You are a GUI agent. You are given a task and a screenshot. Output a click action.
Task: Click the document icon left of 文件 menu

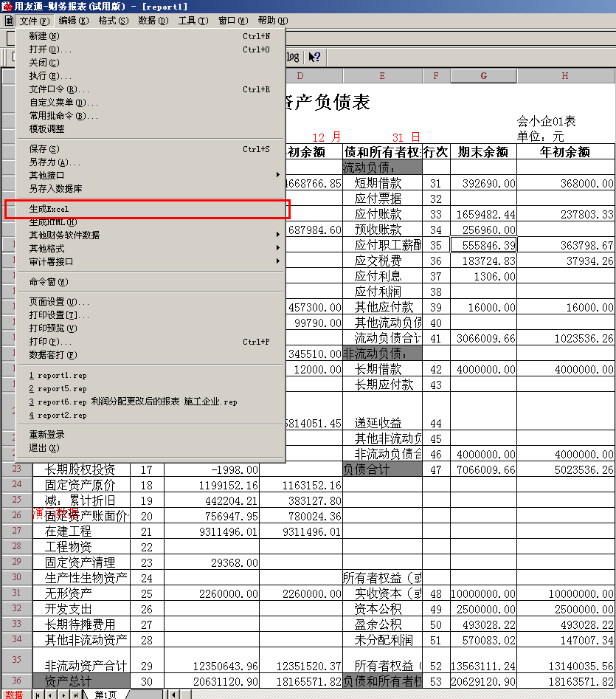pos(9,21)
